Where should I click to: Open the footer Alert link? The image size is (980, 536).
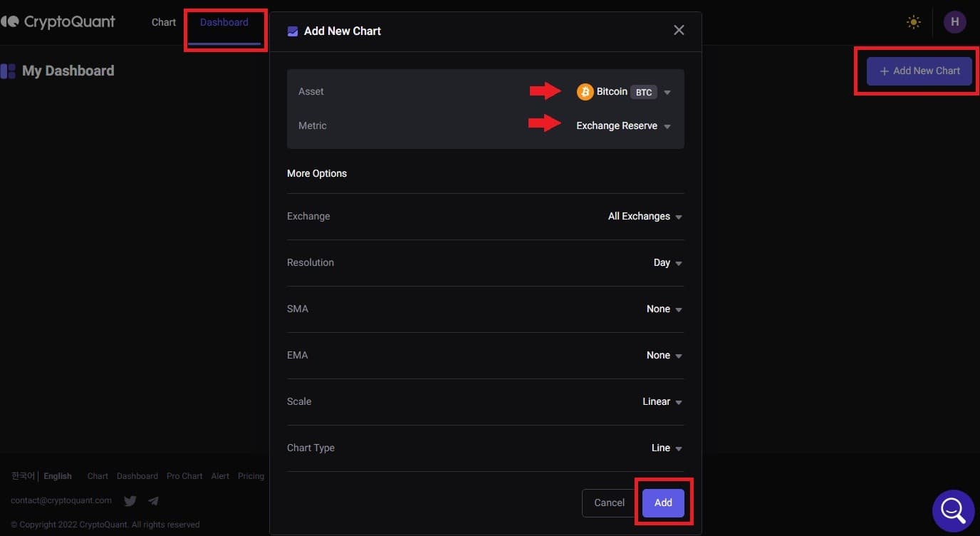220,476
